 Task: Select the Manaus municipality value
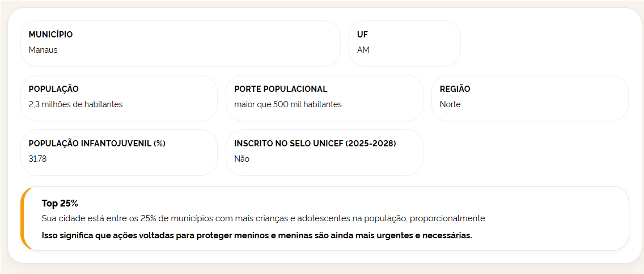point(43,50)
